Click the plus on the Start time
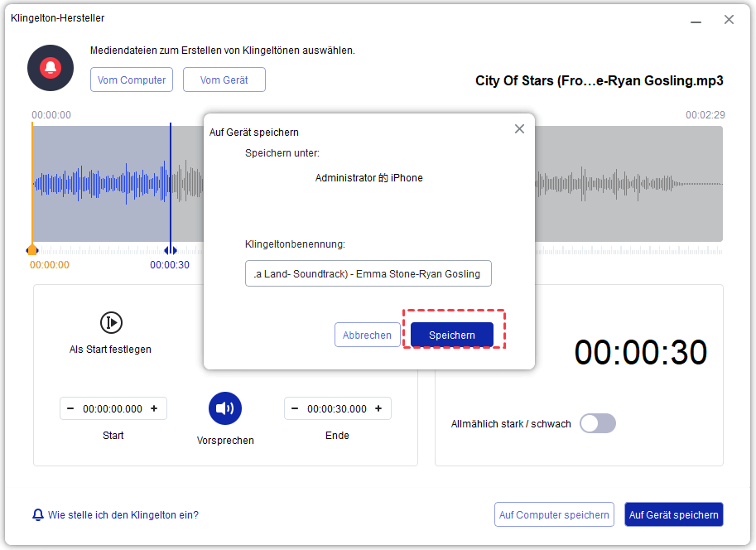Image resolution: width=756 pixels, height=550 pixels. (154, 408)
